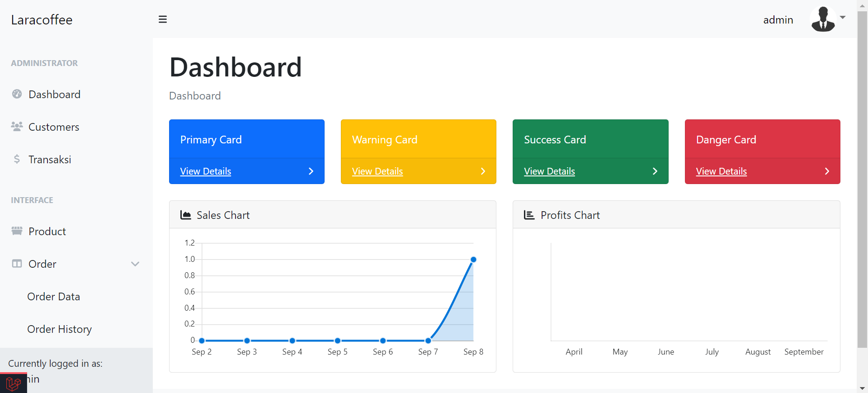Click the Order columns icon
Screen dimensions: 868x393
pos(17,264)
